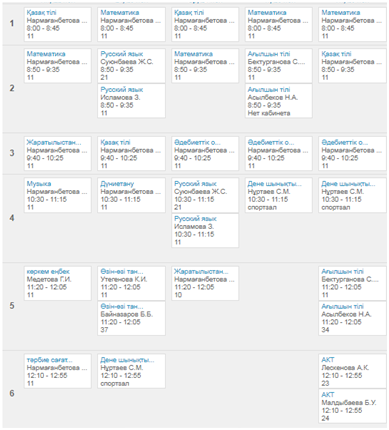This screenshot has width=389, height=430.
Task: Select Русский язык with Исламова З. at 10:30
Action: click(195, 219)
